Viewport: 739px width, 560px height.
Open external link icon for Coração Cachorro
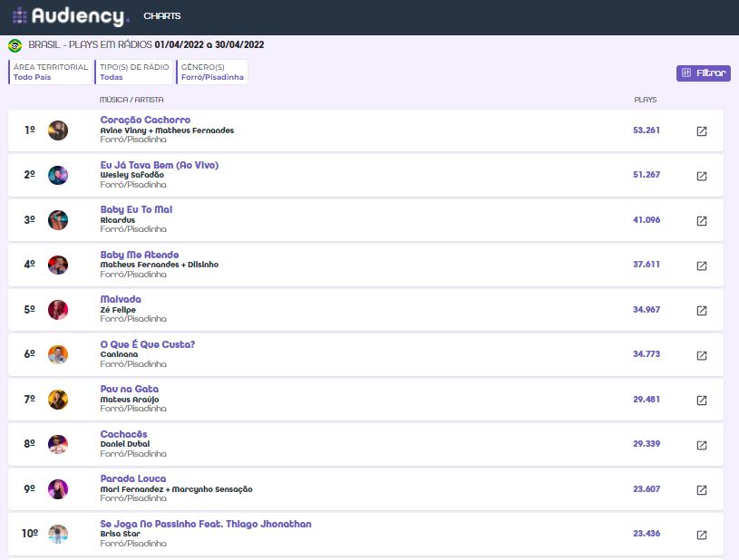(x=701, y=131)
